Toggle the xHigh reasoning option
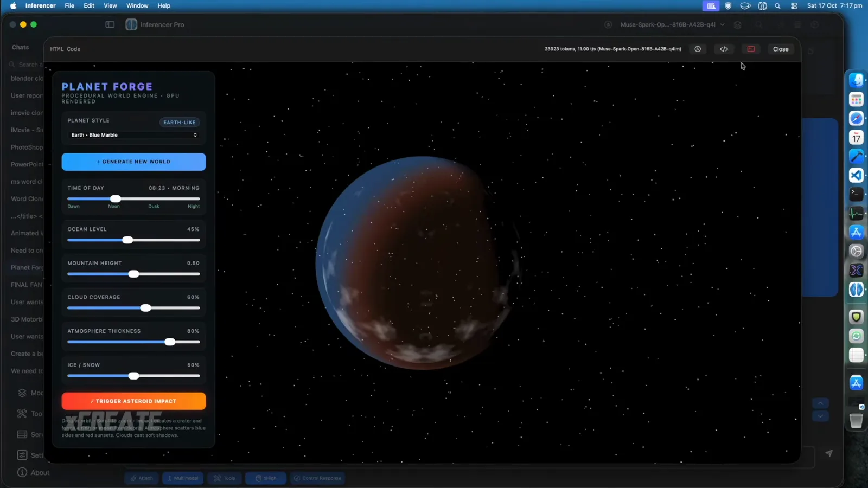Image resolution: width=868 pixels, height=488 pixels. pyautogui.click(x=266, y=478)
